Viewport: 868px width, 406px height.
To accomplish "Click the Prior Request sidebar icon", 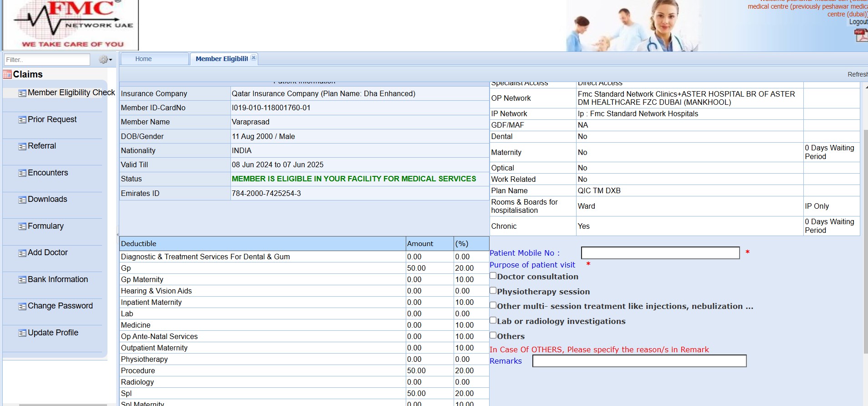I will (x=22, y=120).
